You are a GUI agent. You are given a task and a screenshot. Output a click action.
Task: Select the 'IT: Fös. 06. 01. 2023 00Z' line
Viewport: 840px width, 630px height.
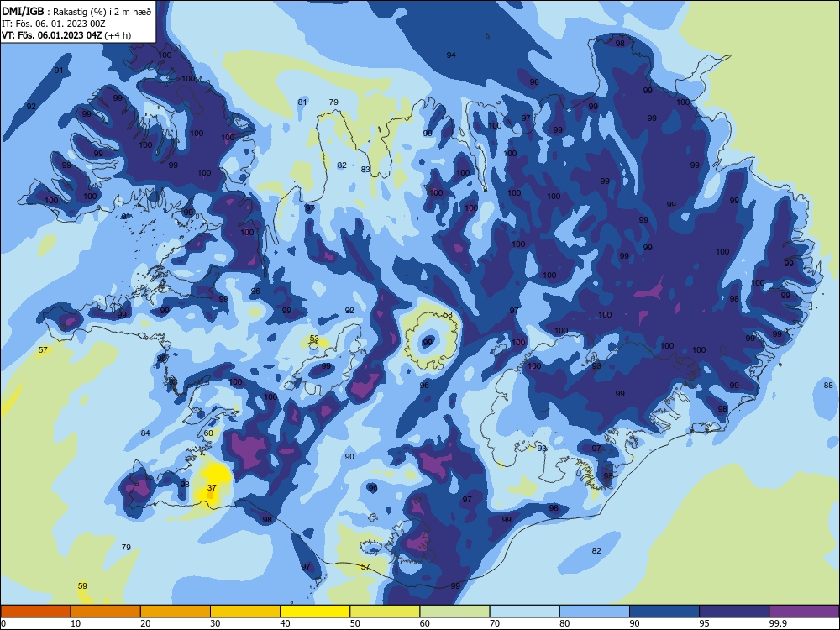tap(54, 24)
